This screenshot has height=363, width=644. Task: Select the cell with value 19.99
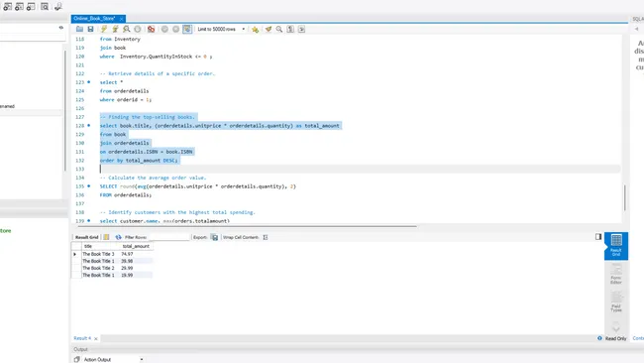[137, 275]
